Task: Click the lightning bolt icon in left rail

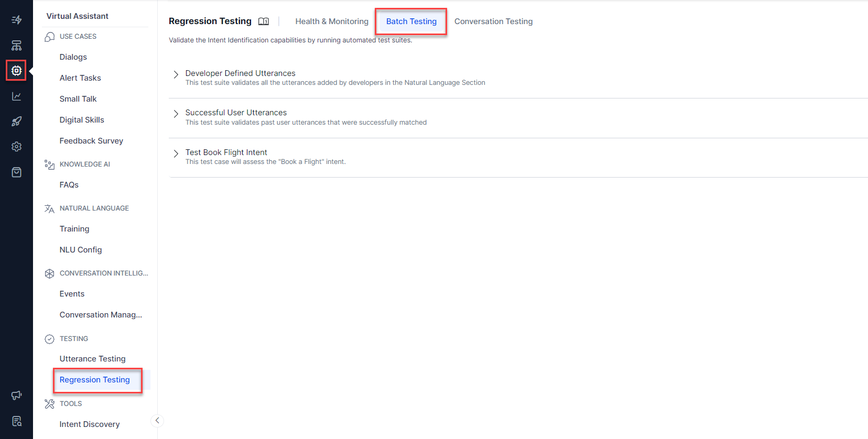Action: tap(16, 20)
